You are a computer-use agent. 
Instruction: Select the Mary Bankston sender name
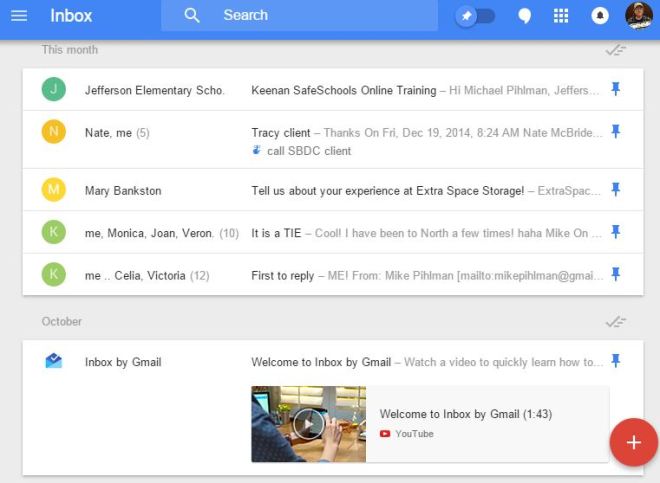[123, 191]
